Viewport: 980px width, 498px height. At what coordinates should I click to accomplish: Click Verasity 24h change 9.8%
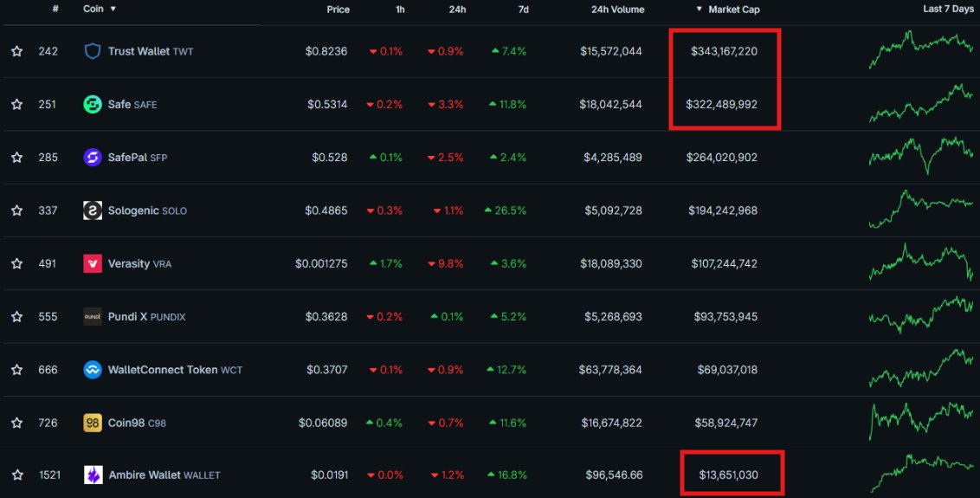pyautogui.click(x=446, y=264)
